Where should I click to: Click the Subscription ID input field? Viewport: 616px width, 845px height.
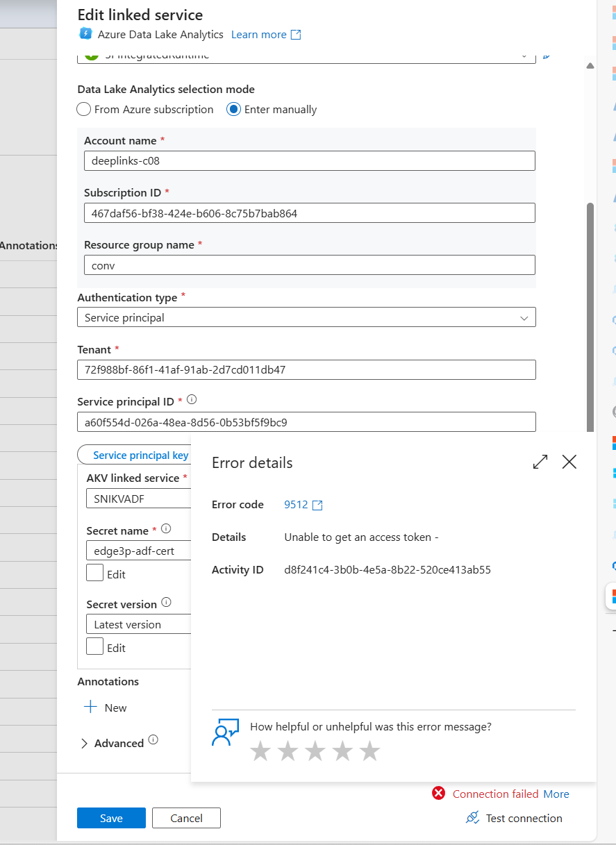(310, 212)
